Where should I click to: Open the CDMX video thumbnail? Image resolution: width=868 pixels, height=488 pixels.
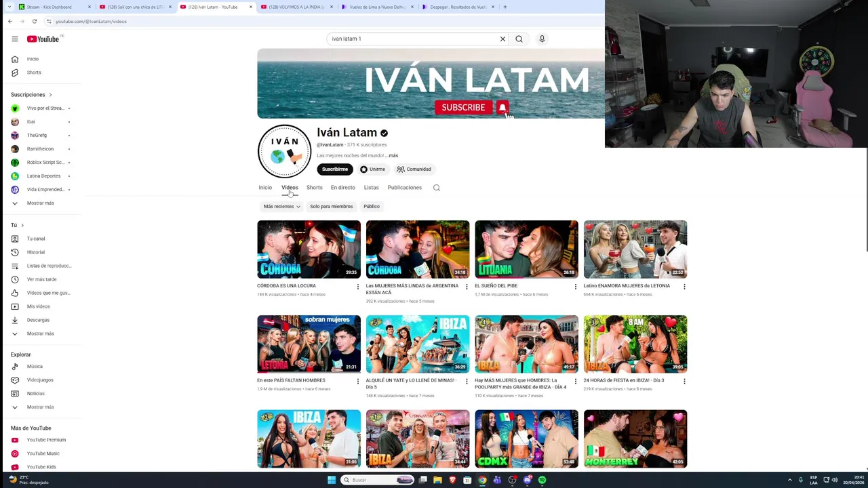tap(526, 439)
